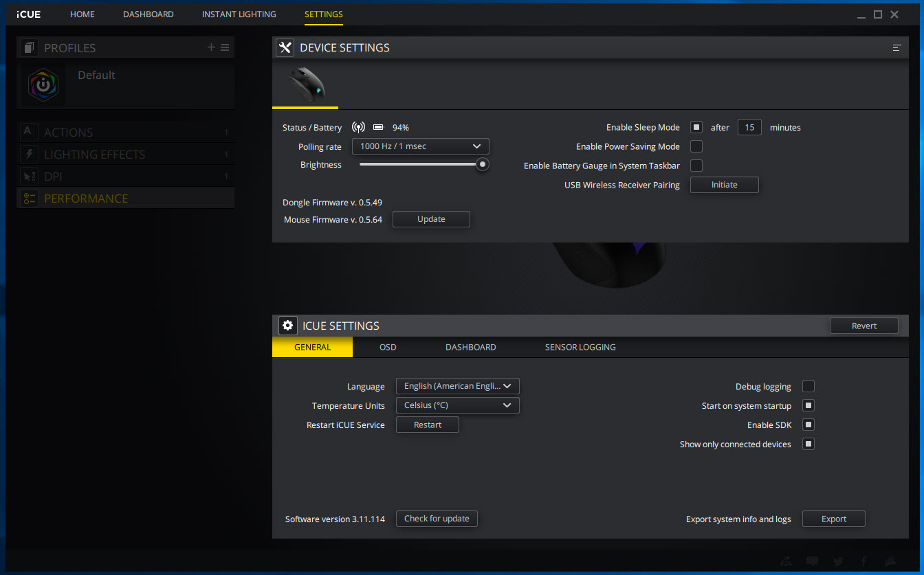Click the iCUE Settings gear icon
The height and width of the screenshot is (575, 924).
pos(287,326)
